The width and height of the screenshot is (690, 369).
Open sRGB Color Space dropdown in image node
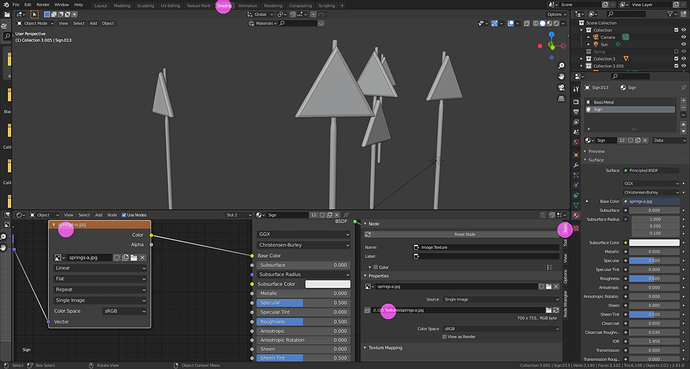point(125,311)
